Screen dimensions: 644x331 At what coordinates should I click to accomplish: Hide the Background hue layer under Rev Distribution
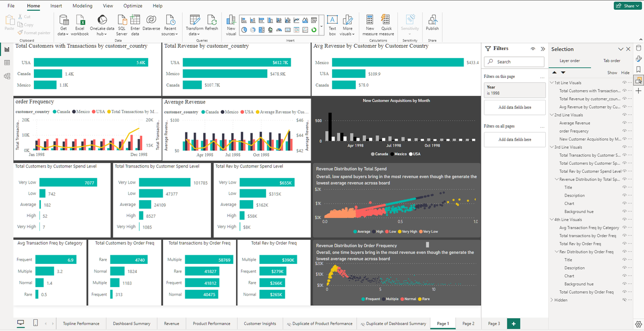coord(625,284)
